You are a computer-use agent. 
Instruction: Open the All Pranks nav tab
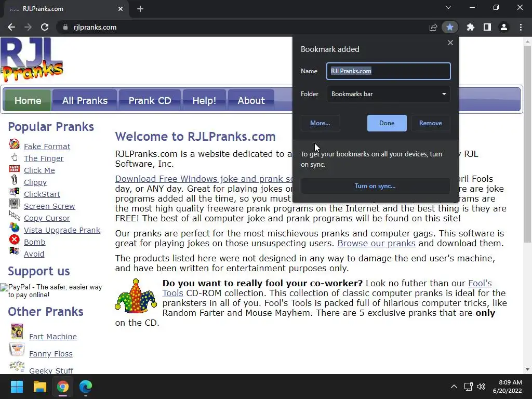click(85, 100)
